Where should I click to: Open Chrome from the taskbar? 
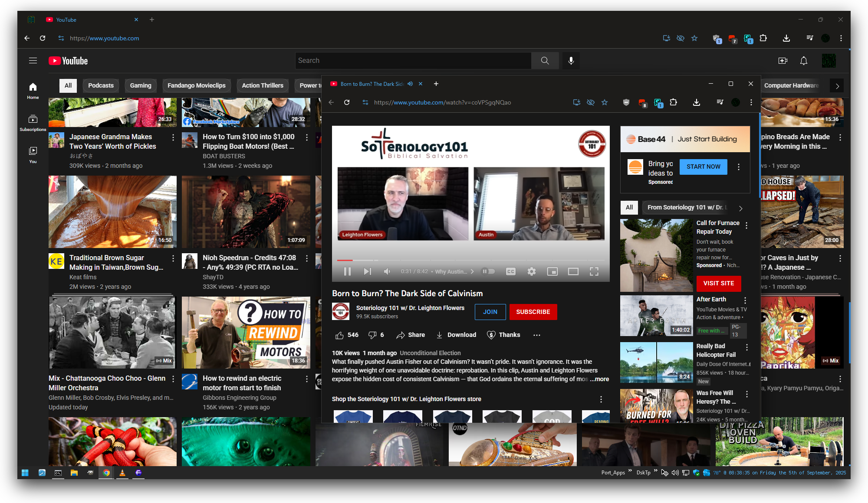tap(106, 473)
